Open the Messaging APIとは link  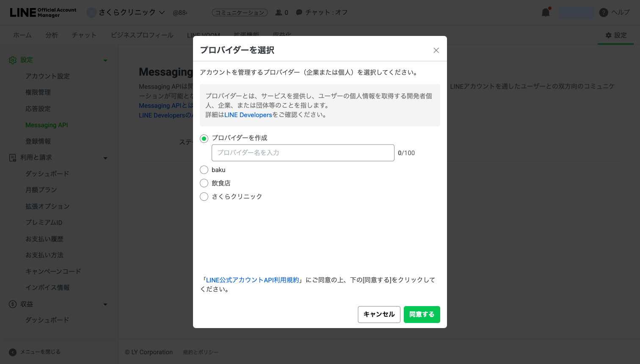coord(166,106)
